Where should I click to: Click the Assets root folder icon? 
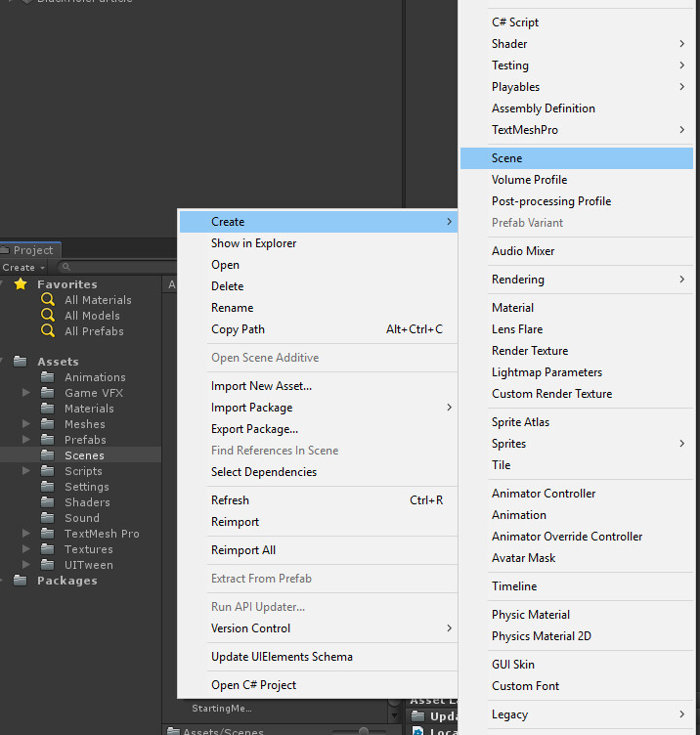click(x=21, y=361)
